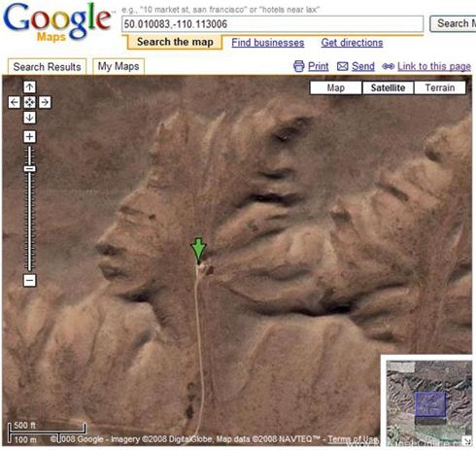Image resolution: width=476 pixels, height=450 pixels.
Task: Pan the map up with the arrow button
Action: (x=29, y=87)
